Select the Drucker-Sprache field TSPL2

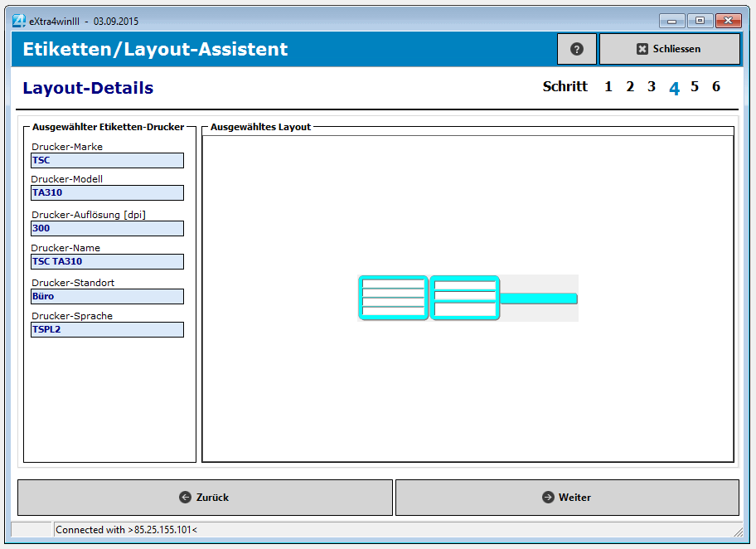pyautogui.click(x=107, y=329)
